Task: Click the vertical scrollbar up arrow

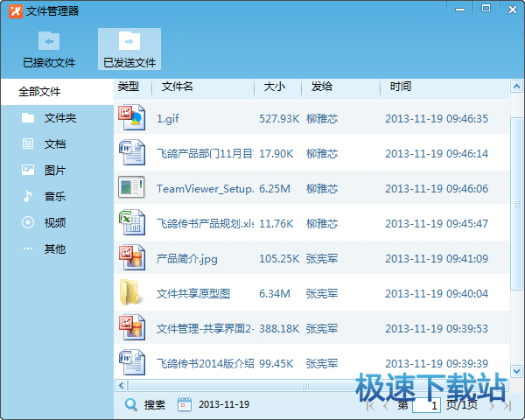Action: 516,87
